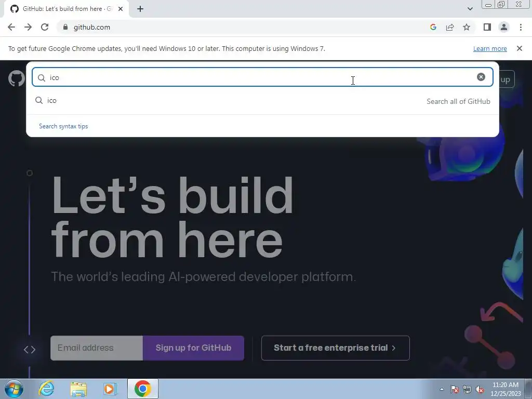
Task: Open Windows Media Player from the taskbar
Action: tap(110, 389)
